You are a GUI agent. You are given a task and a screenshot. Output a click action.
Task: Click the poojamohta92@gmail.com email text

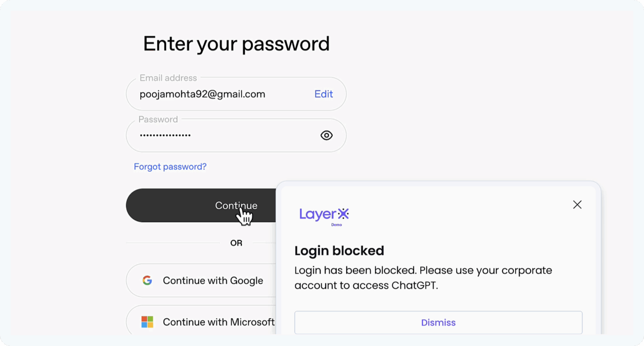click(202, 94)
